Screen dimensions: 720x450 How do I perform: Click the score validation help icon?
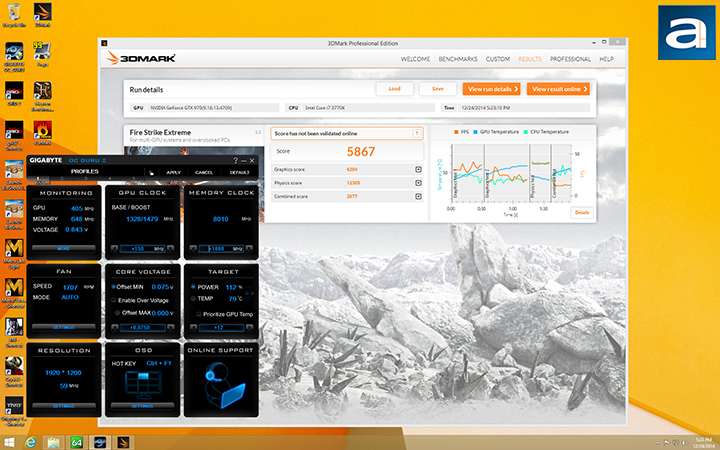pyautogui.click(x=417, y=133)
